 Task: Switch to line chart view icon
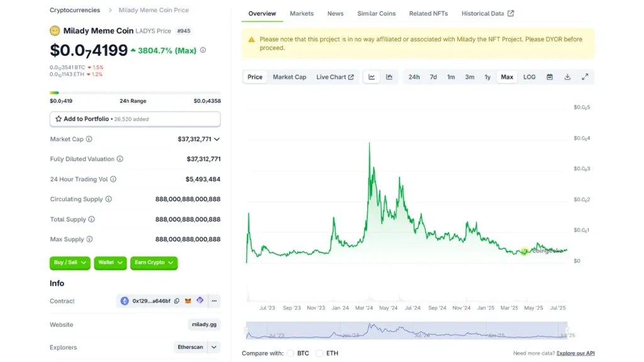372,77
